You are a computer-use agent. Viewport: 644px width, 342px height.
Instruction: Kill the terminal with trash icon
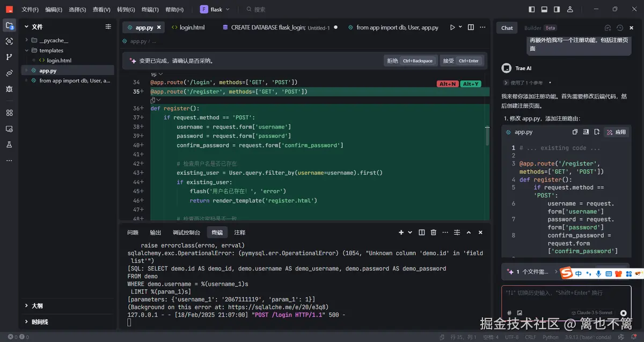[x=433, y=232]
